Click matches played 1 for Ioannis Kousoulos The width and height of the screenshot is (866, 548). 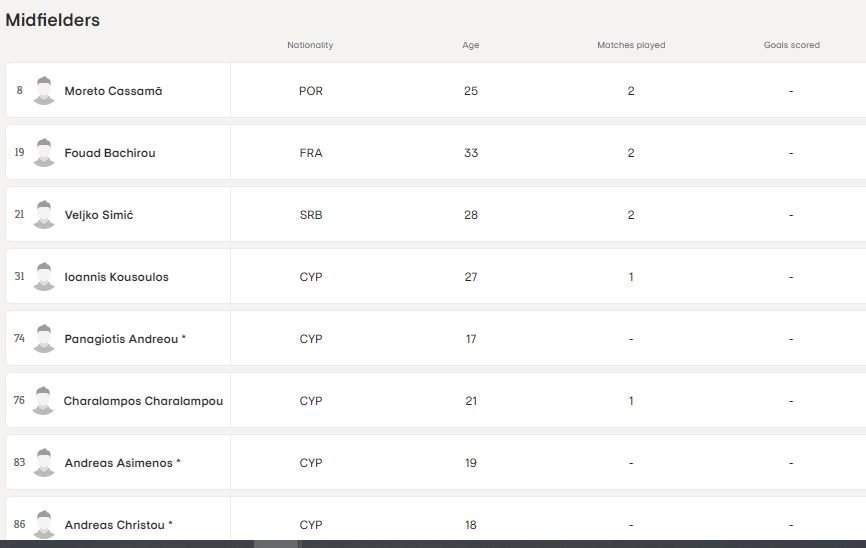point(631,277)
